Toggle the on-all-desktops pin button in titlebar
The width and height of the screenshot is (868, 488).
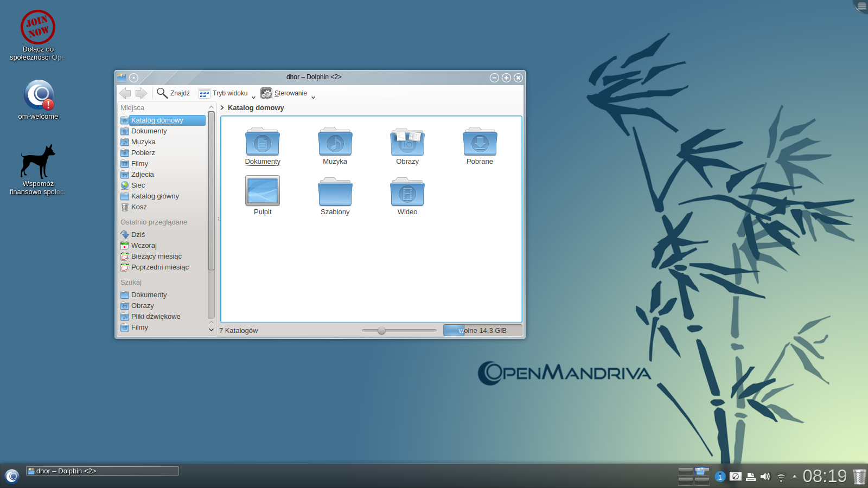[134, 78]
